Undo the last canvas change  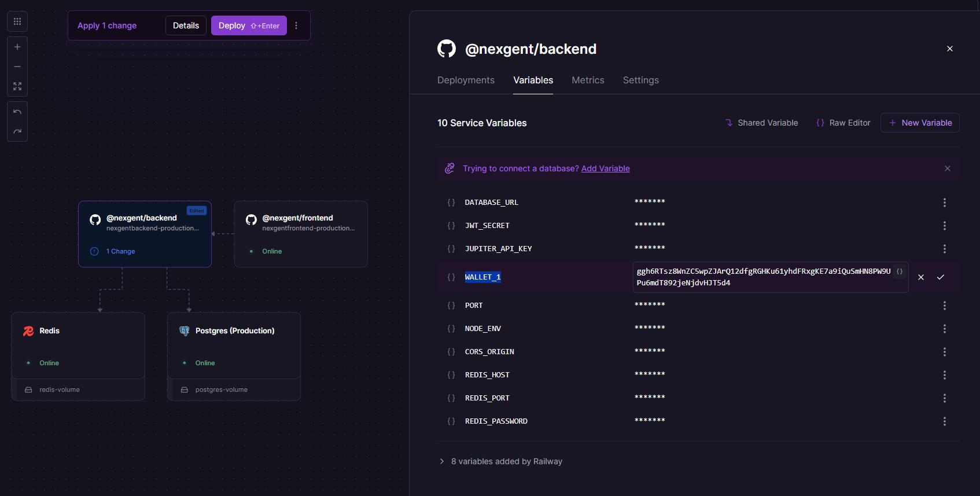pyautogui.click(x=17, y=112)
